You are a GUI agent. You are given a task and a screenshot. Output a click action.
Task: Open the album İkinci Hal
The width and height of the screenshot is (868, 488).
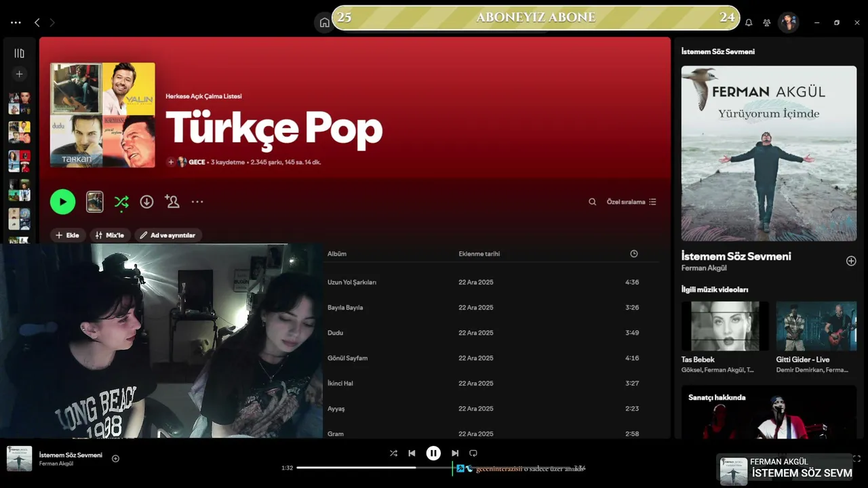pos(340,384)
